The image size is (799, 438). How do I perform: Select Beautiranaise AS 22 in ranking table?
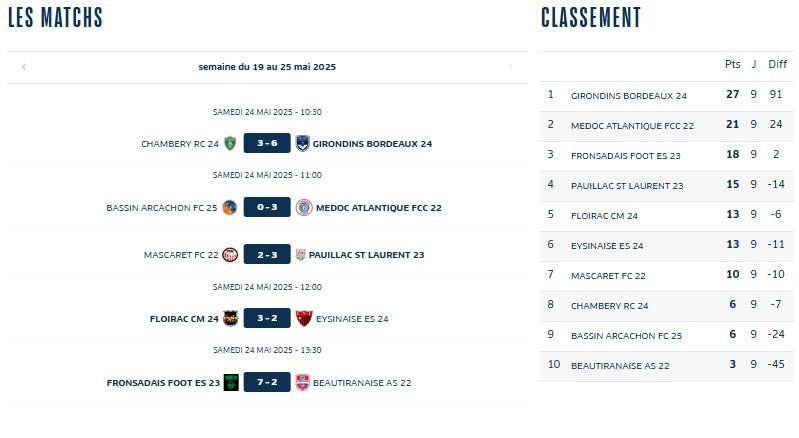click(x=620, y=366)
